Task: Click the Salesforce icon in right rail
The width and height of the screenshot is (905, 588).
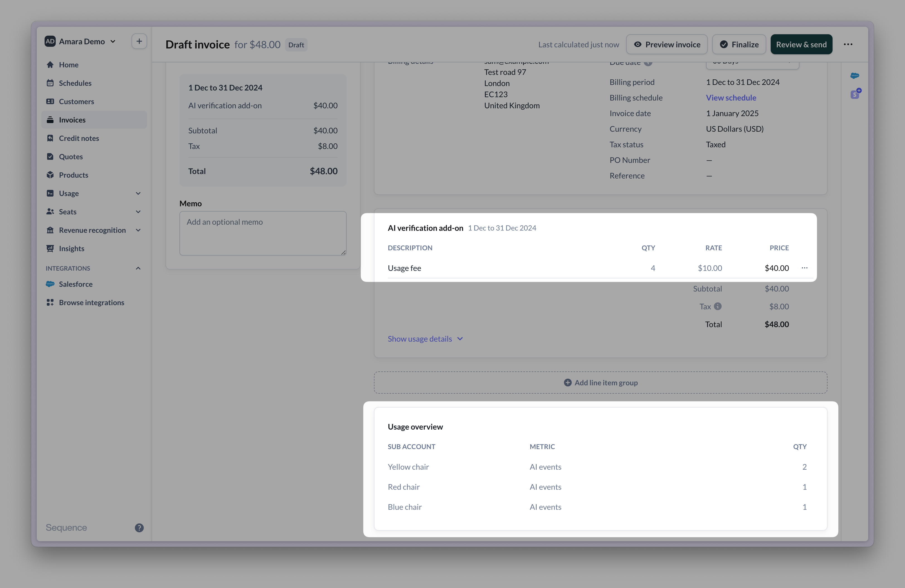Action: [x=855, y=76]
